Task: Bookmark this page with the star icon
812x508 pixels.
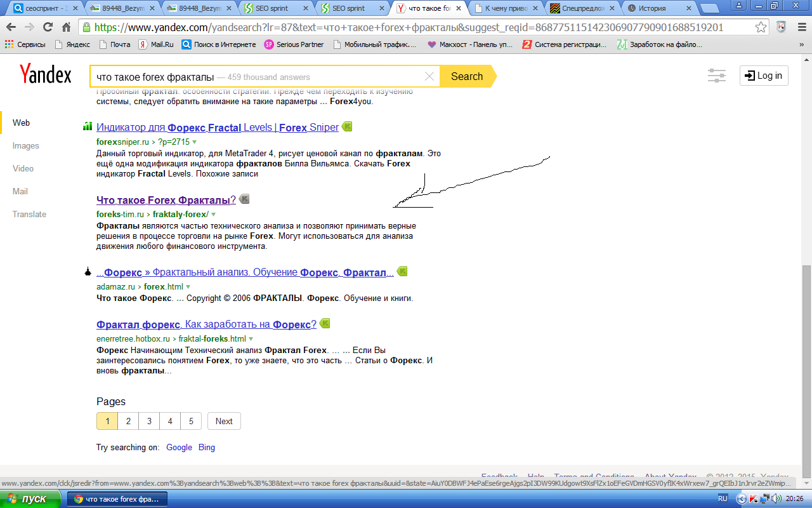Action: [761, 28]
